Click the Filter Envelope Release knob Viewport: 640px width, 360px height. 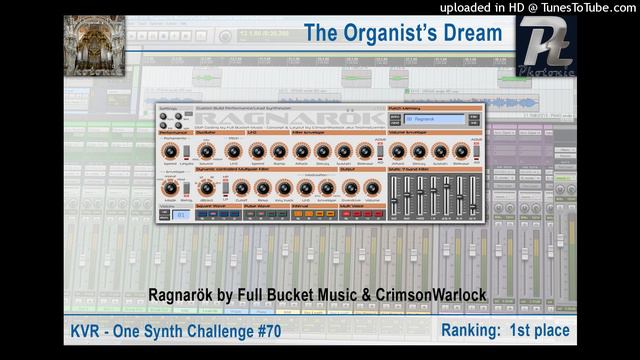click(x=365, y=151)
